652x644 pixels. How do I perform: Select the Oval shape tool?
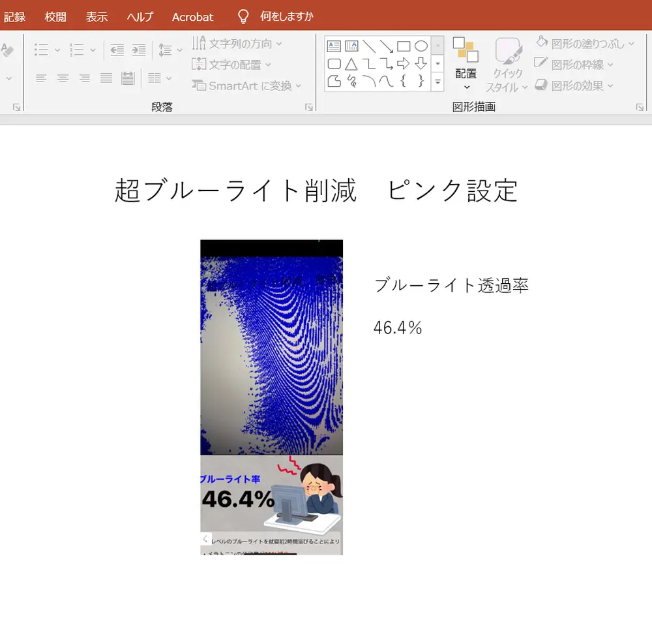(421, 46)
